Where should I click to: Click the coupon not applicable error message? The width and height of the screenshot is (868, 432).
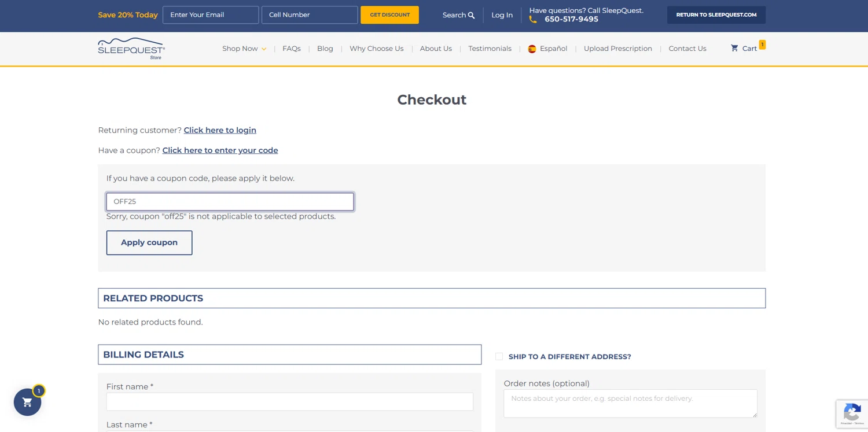(x=221, y=216)
